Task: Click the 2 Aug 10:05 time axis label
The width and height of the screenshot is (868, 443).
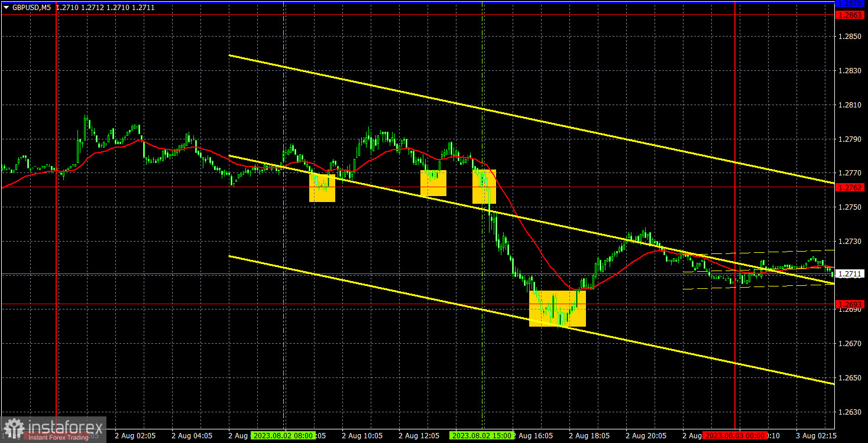Action: (x=362, y=436)
